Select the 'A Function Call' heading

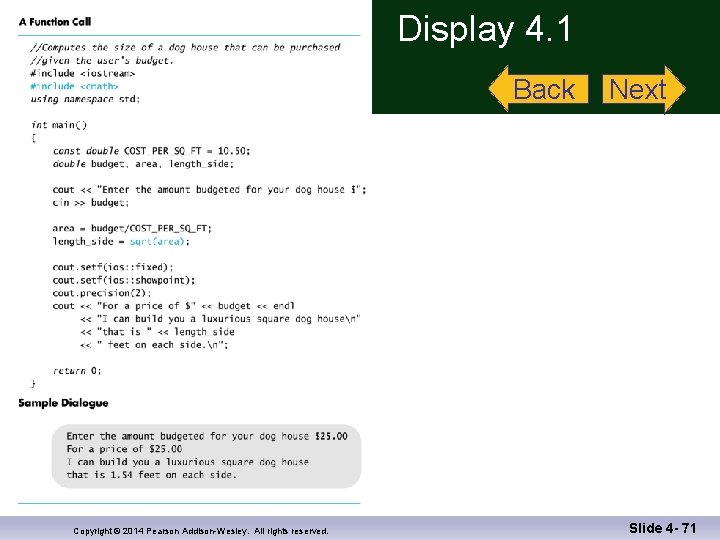point(55,22)
